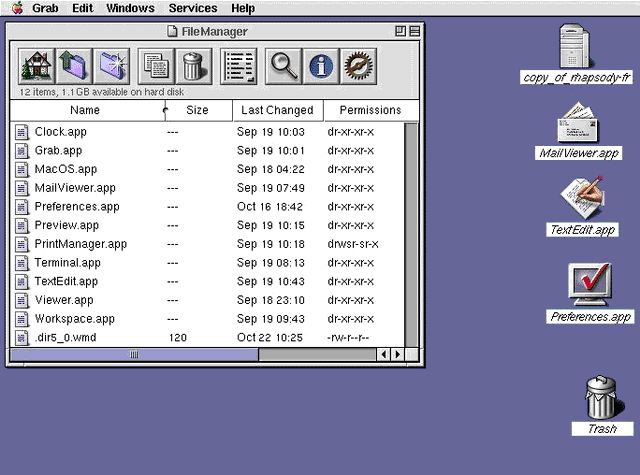Show file info with blue i icon
The width and height of the screenshot is (640, 475).
321,66
